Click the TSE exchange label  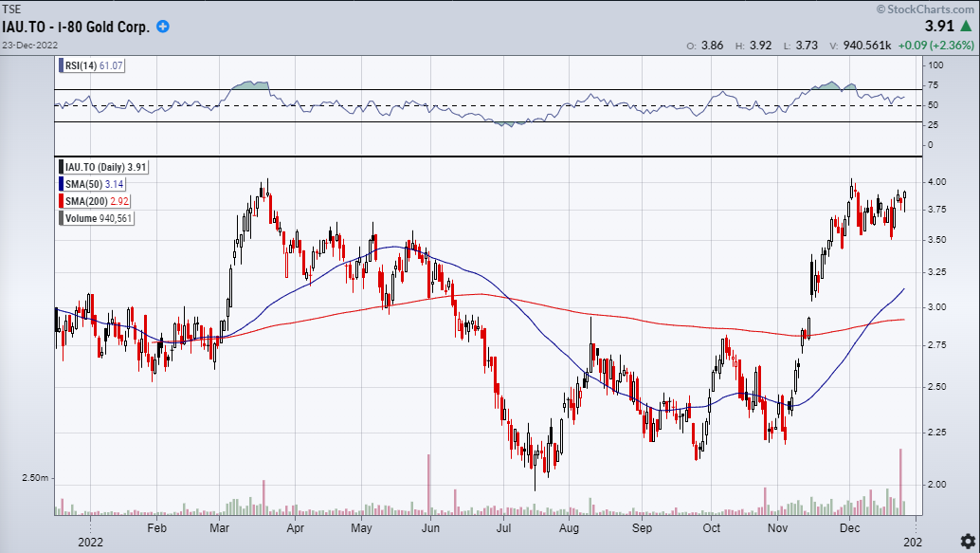point(11,9)
